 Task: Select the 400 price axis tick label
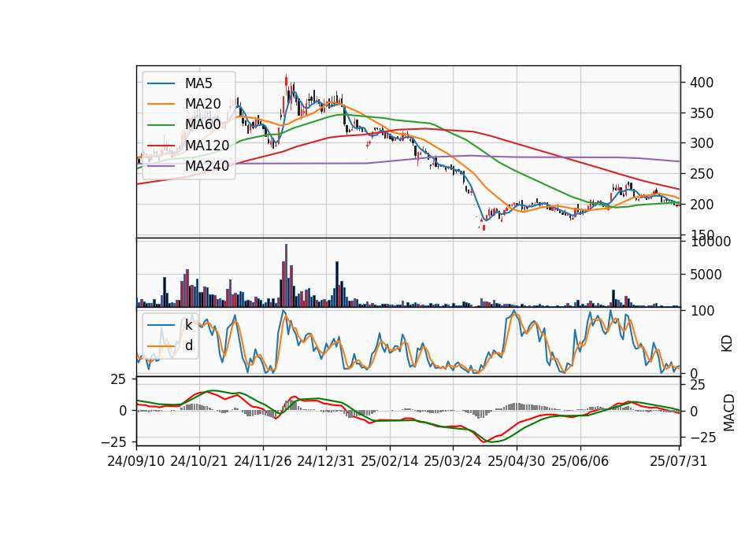(x=702, y=83)
